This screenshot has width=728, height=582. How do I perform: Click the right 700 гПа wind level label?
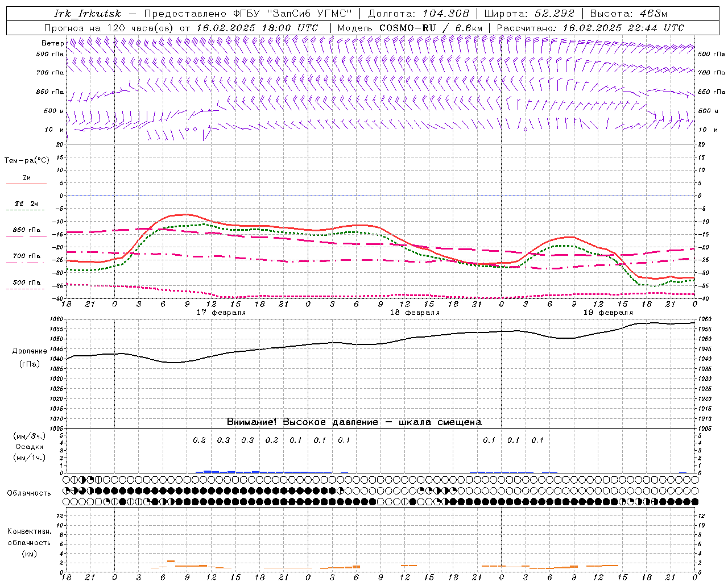pyautogui.click(x=712, y=73)
